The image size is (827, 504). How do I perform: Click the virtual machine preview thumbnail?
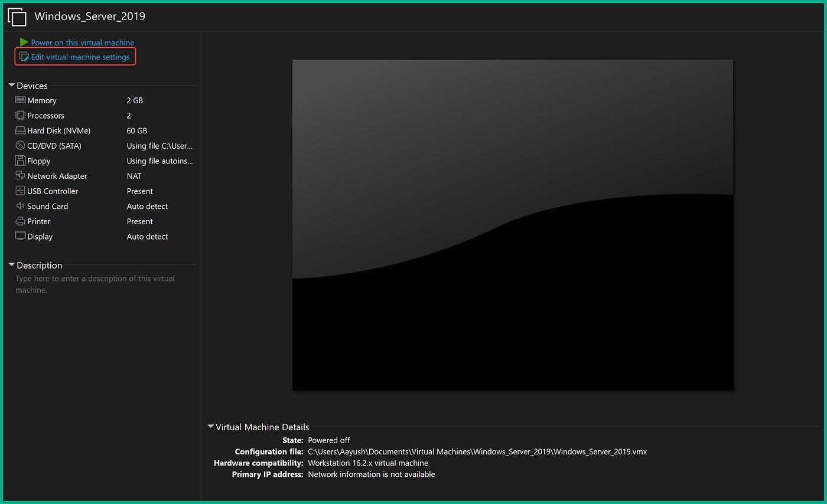(513, 224)
